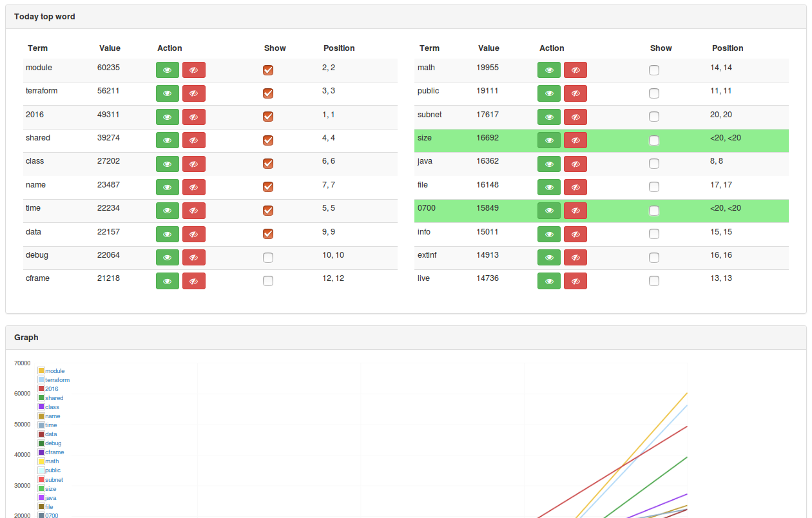Check Show checkbox for public row

tap(654, 93)
